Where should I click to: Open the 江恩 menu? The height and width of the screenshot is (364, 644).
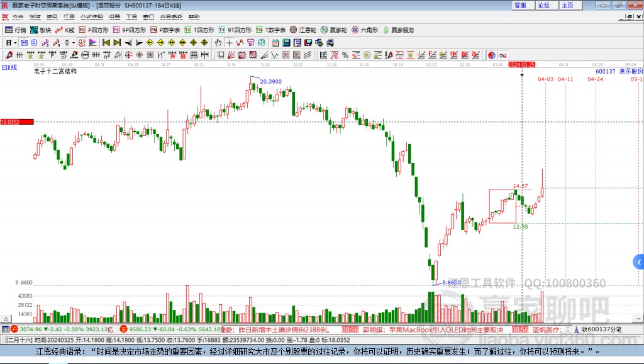point(69,17)
